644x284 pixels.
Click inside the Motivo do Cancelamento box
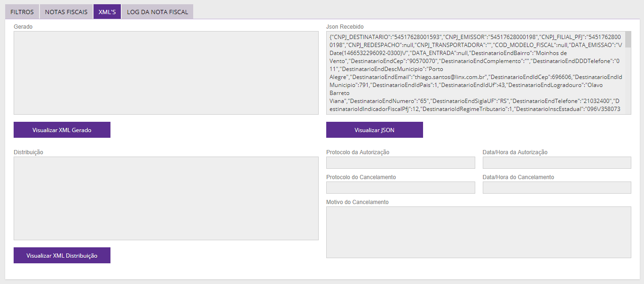tap(479, 232)
